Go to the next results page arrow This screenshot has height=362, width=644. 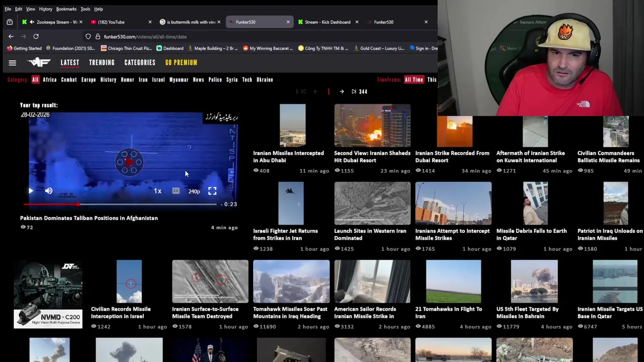(x=342, y=92)
